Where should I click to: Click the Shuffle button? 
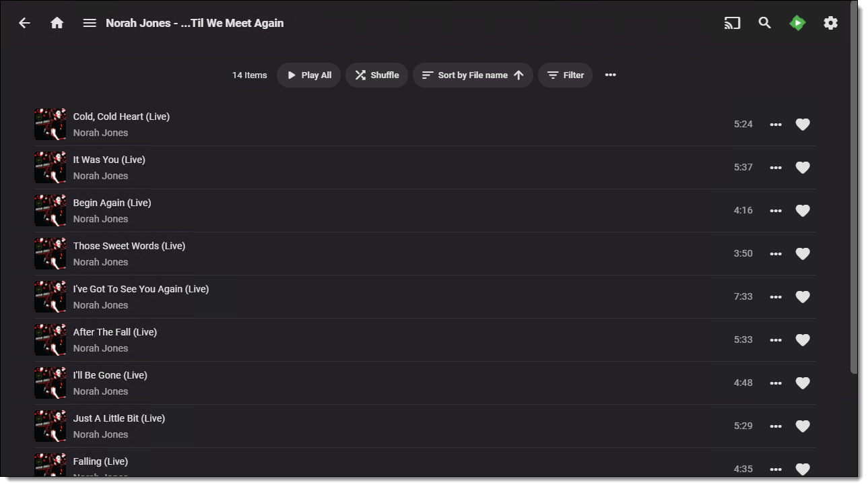pos(376,75)
